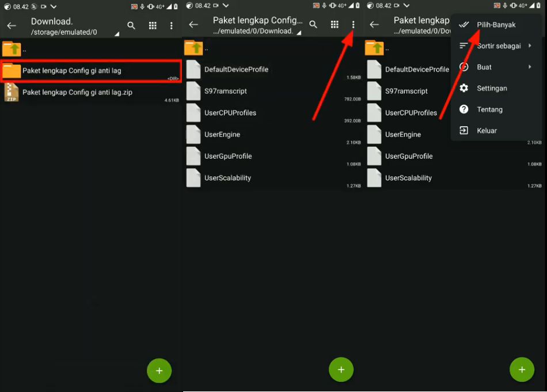Screen dimensions: 547x392
Task: Open S97ramscript in right screen
Action: click(x=408, y=92)
